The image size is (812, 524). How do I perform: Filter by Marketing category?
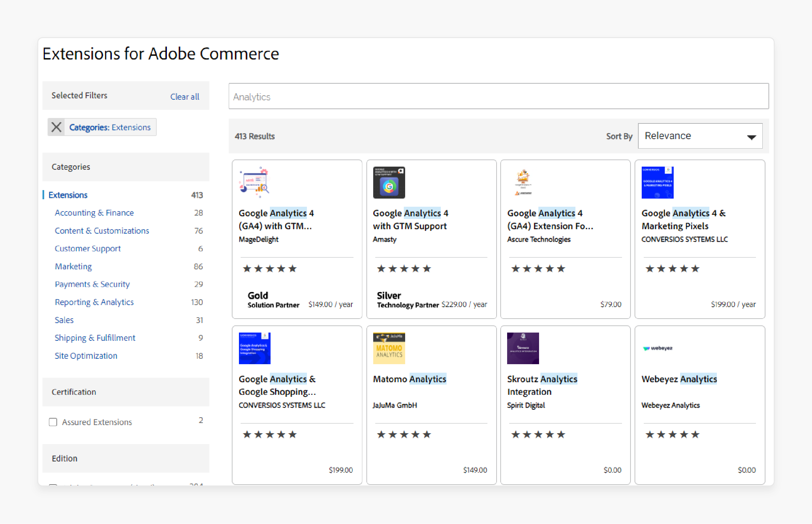point(73,267)
